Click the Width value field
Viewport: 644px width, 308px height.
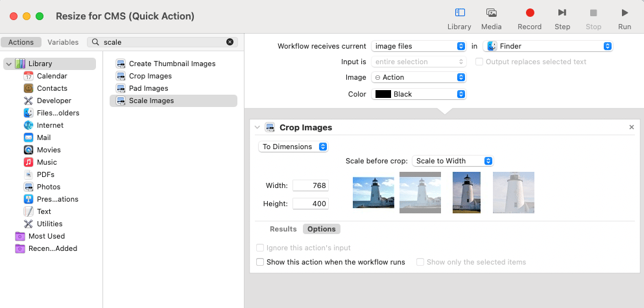[311, 185]
